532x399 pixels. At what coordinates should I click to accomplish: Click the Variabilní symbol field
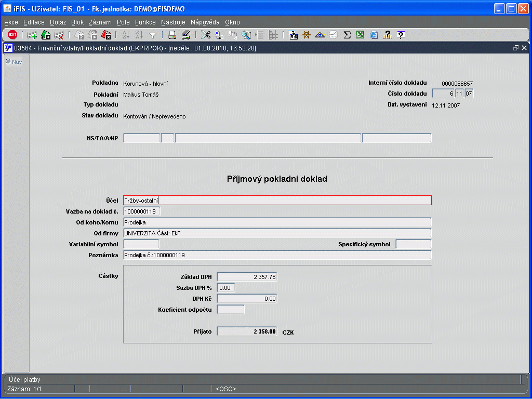(x=141, y=244)
